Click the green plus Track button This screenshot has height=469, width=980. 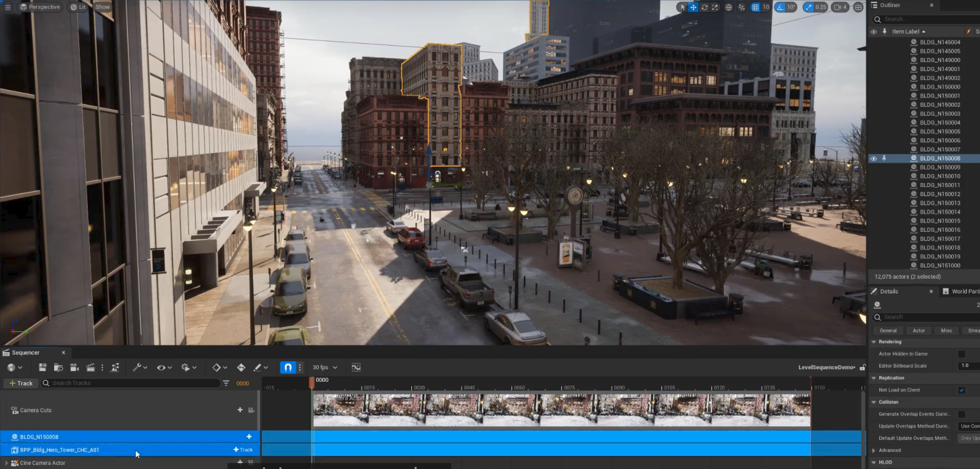pyautogui.click(x=21, y=383)
